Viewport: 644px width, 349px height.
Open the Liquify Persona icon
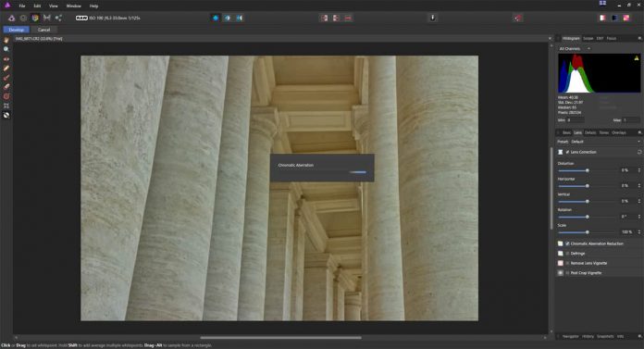(23, 18)
